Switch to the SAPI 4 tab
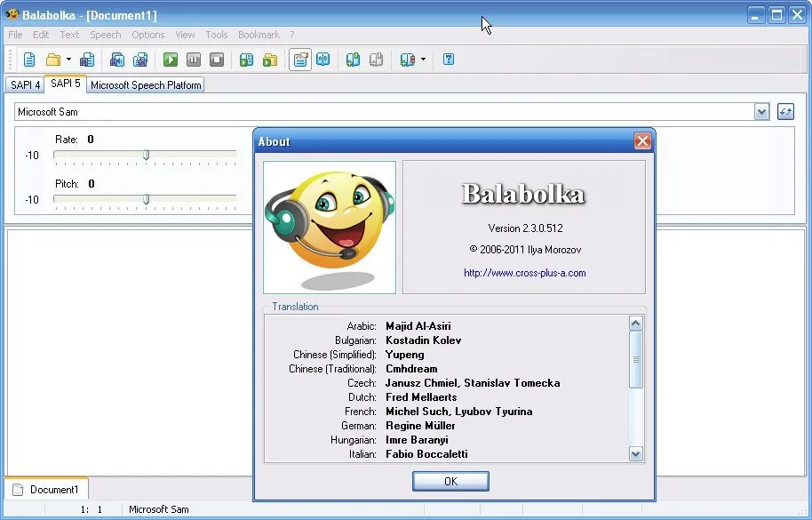 pyautogui.click(x=25, y=85)
